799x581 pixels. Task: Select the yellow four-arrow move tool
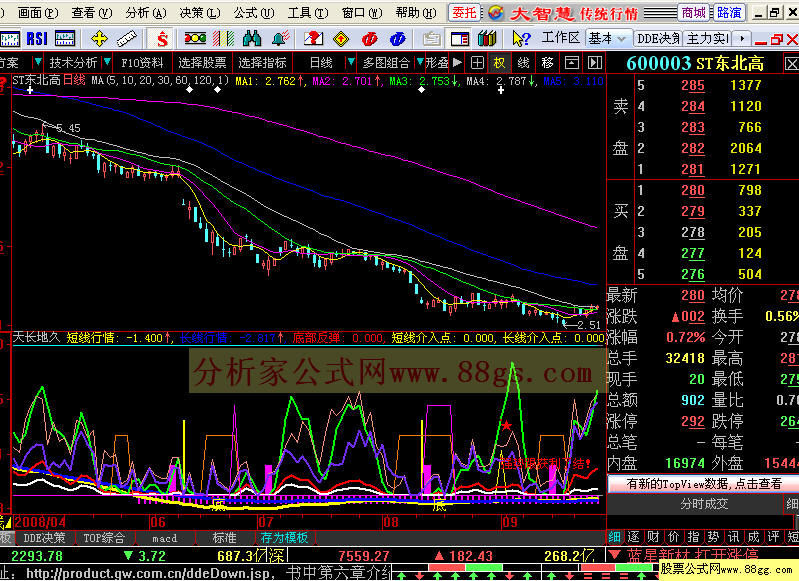(x=99, y=39)
